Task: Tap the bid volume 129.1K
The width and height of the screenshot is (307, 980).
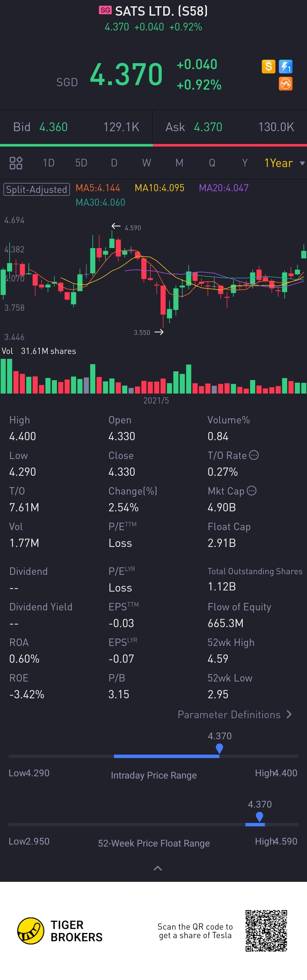Action: tap(122, 127)
